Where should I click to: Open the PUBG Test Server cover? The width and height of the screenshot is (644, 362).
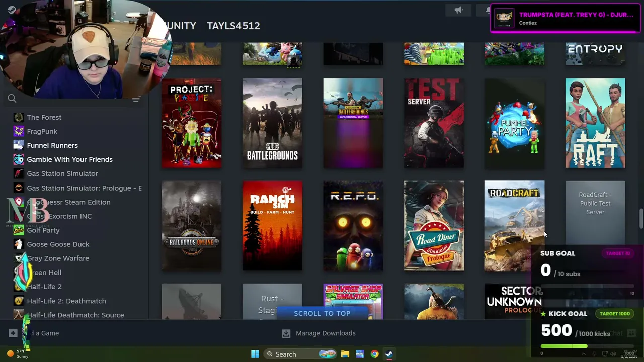pos(434,123)
